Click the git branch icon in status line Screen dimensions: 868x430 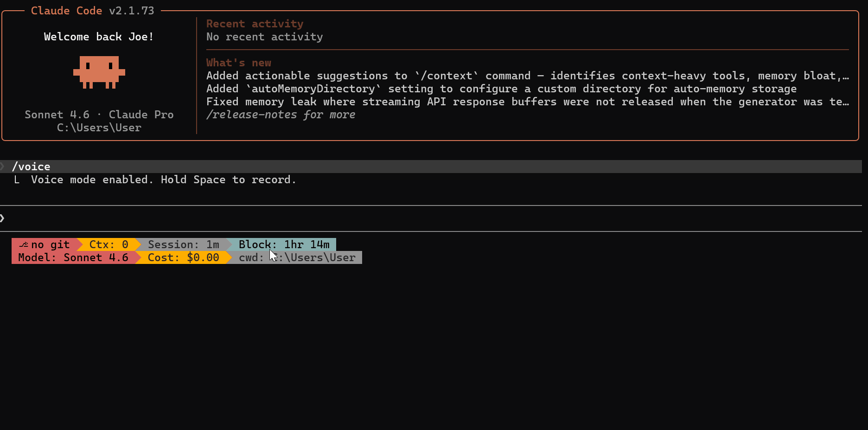[24, 244]
